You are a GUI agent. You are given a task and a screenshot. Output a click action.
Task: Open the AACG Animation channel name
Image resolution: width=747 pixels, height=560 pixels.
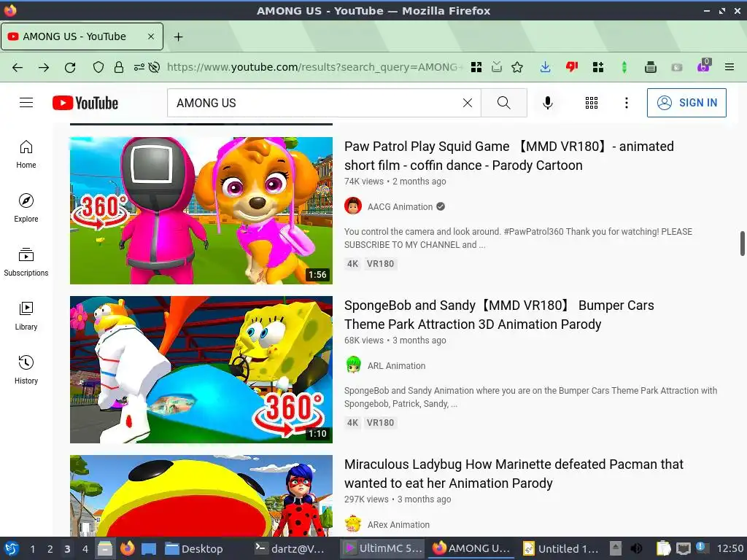click(x=400, y=206)
